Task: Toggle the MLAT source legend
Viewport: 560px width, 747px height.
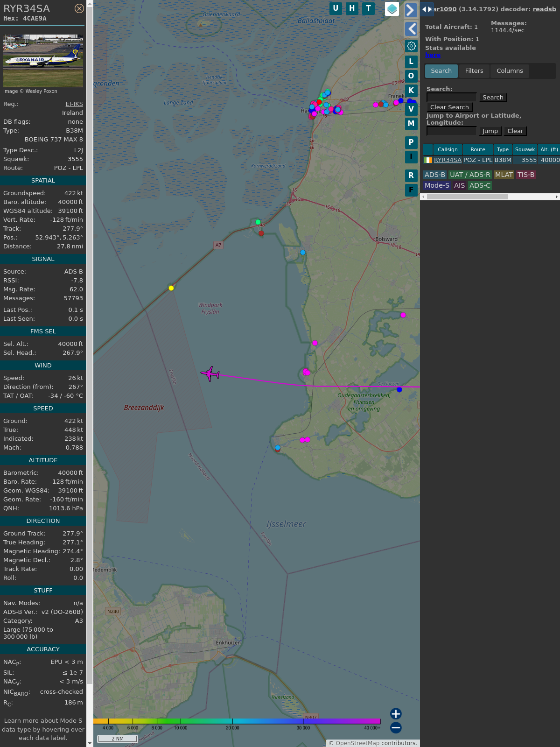Action: [504, 175]
